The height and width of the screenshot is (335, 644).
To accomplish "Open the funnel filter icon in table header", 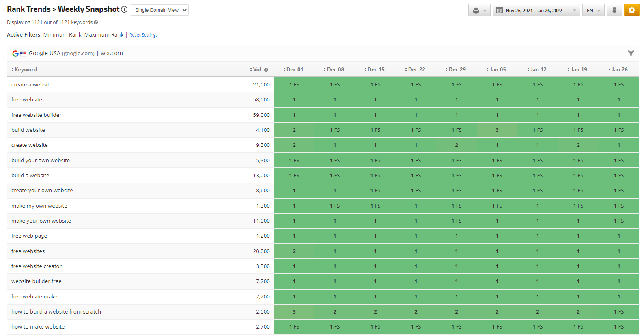I will tap(631, 53).
